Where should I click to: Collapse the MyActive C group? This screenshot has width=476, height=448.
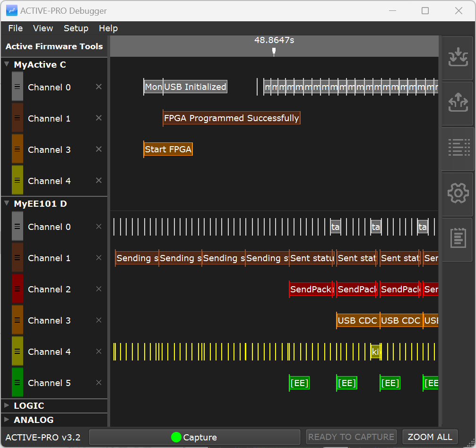pyautogui.click(x=7, y=64)
